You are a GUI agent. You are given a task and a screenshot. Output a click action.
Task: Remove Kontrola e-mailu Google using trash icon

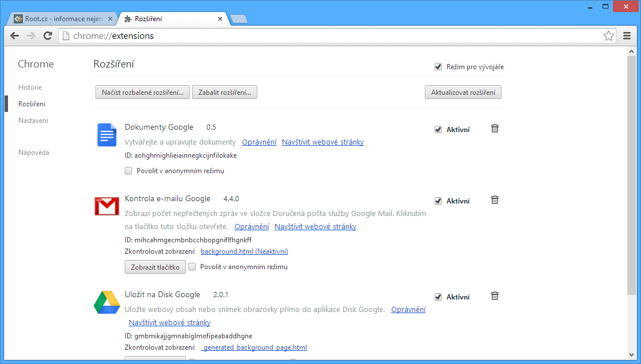(495, 200)
